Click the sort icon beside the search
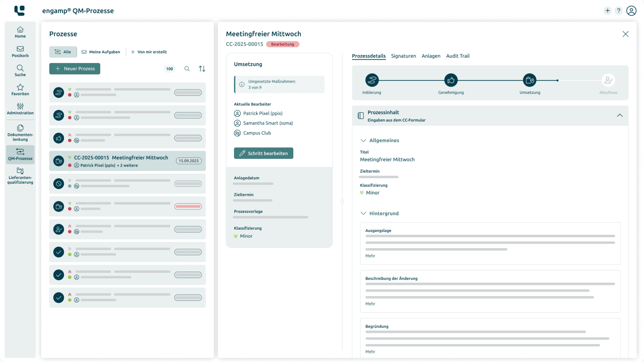The width and height of the screenshot is (644, 364). click(x=202, y=68)
